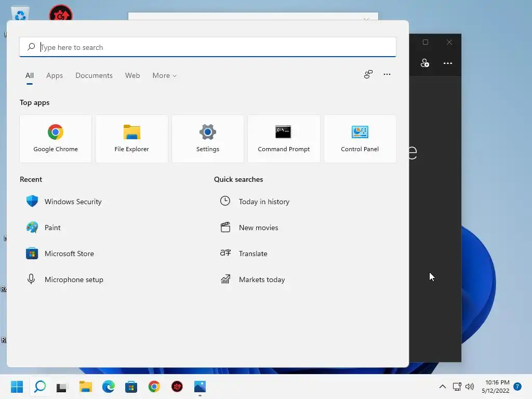The image size is (532, 399).
Task: Open the clock and date in taskbar
Action: [x=496, y=387]
